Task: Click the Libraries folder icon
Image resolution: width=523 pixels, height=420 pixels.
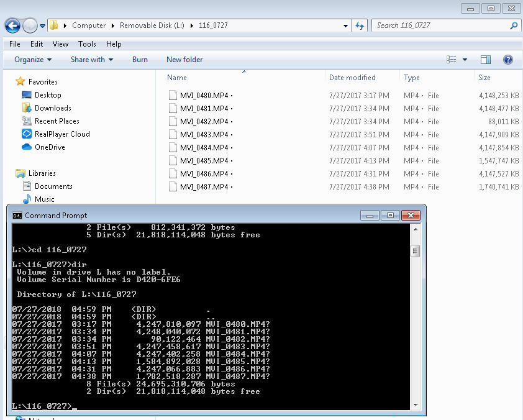Action: [20, 173]
